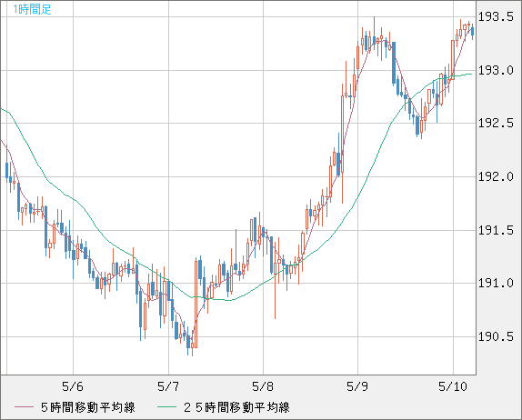
Task: Click the 191.0 price axis label
Action: tap(496, 284)
